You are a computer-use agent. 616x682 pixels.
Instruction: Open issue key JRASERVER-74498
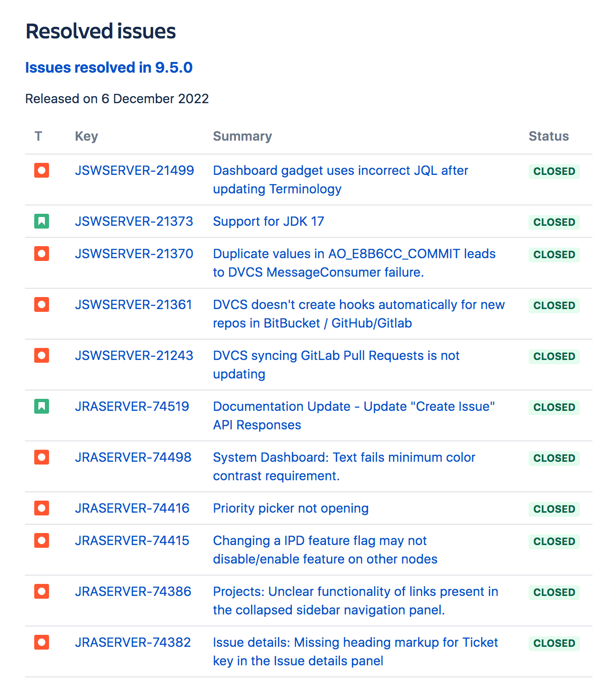coord(133,458)
